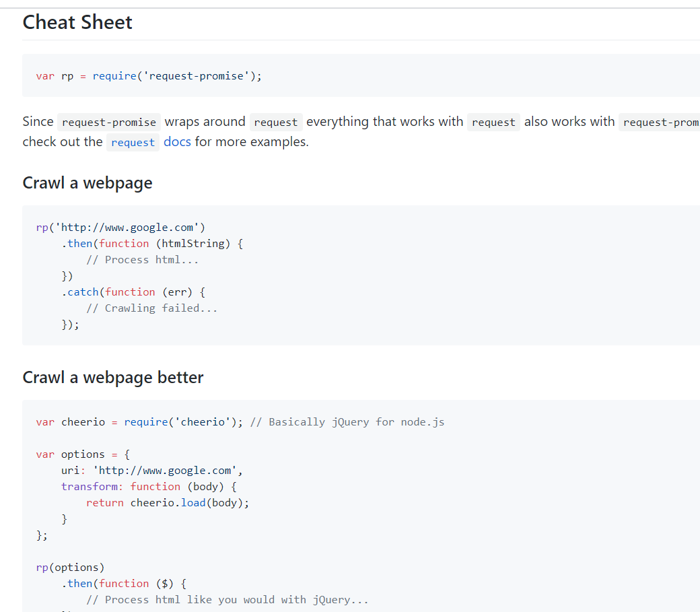
Task: Click the ".then(function (htmlString)" line
Action: click(x=152, y=244)
